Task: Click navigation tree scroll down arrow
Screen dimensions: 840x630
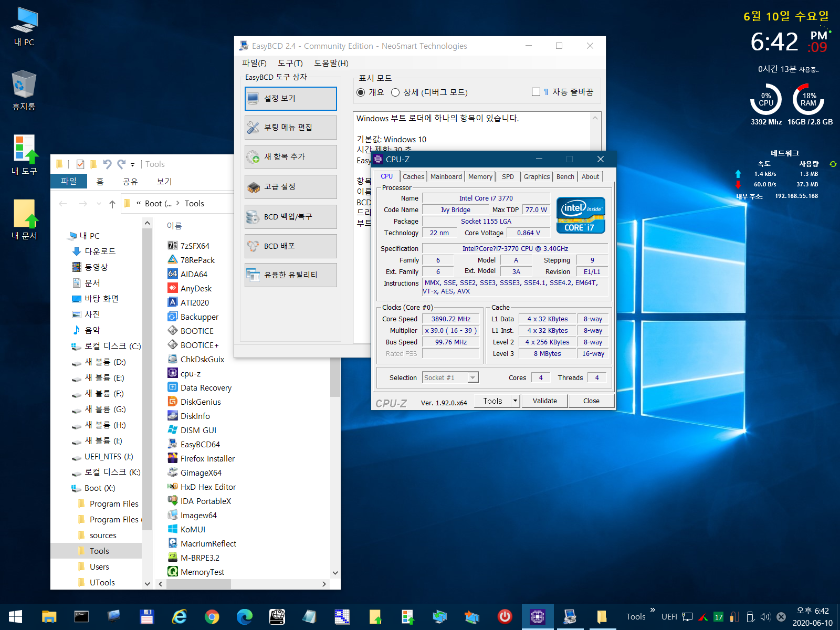Action: (x=147, y=584)
